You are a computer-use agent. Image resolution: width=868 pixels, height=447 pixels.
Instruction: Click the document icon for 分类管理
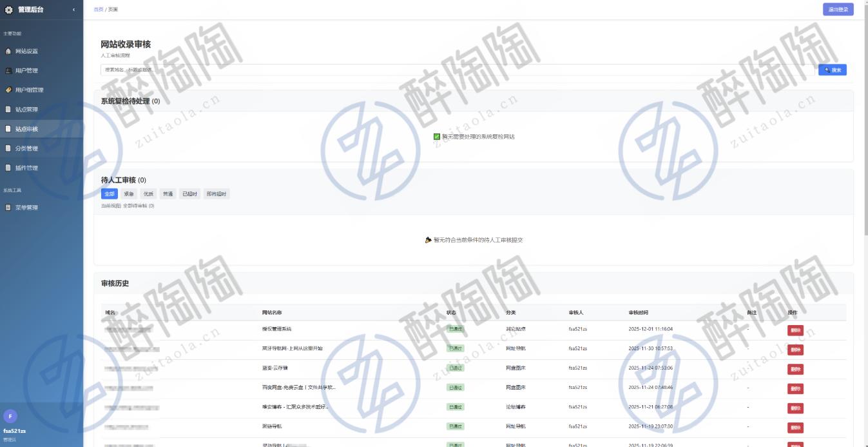(x=8, y=148)
